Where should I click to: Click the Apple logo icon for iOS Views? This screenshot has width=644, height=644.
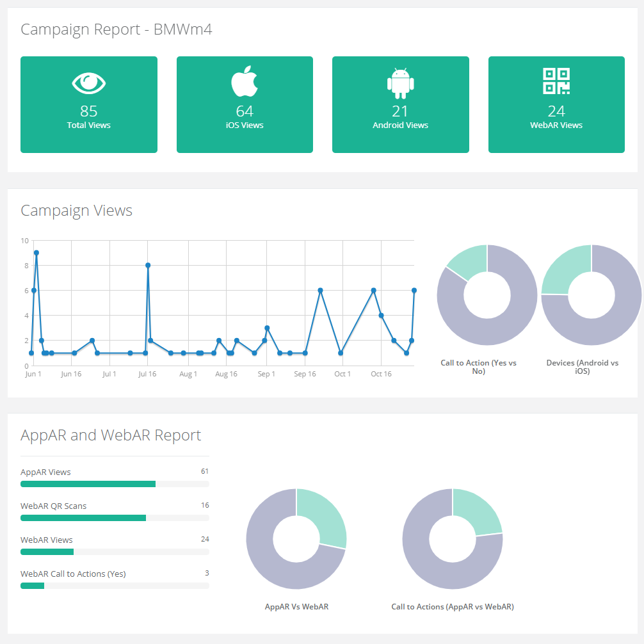click(245, 83)
